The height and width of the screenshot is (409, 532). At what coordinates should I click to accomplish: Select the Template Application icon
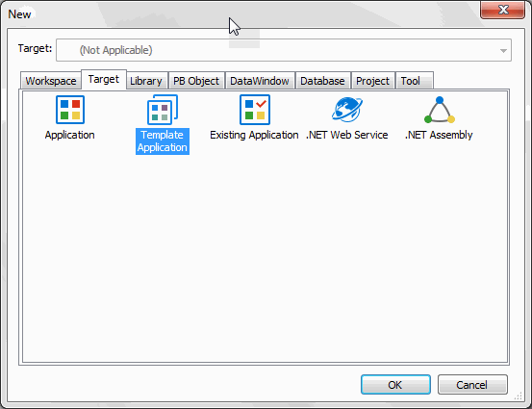point(163,110)
